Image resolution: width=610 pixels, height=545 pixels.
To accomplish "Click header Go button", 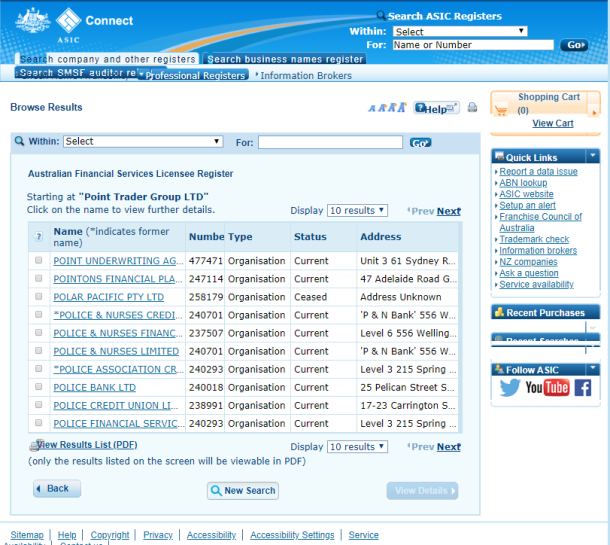I will (x=574, y=45).
